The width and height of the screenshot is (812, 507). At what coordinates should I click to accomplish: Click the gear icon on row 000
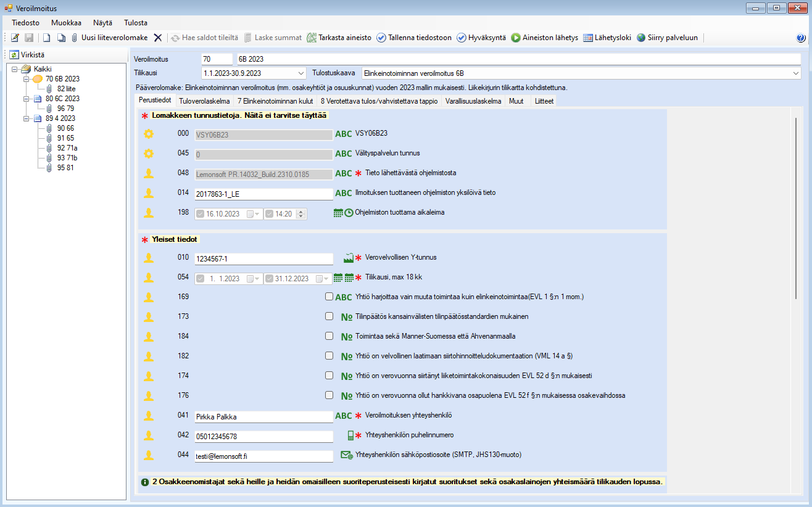coord(148,134)
